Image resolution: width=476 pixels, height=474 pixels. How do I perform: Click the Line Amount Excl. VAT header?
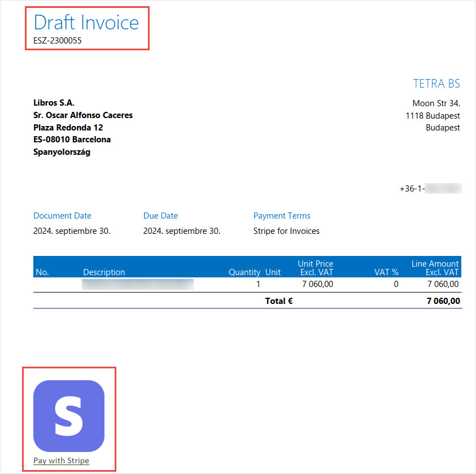(435, 268)
